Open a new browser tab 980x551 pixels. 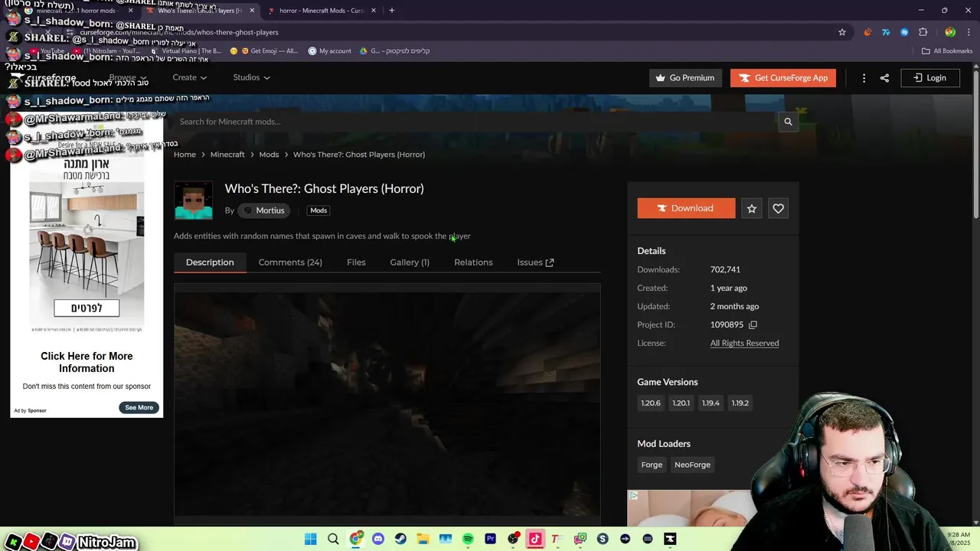point(391,11)
